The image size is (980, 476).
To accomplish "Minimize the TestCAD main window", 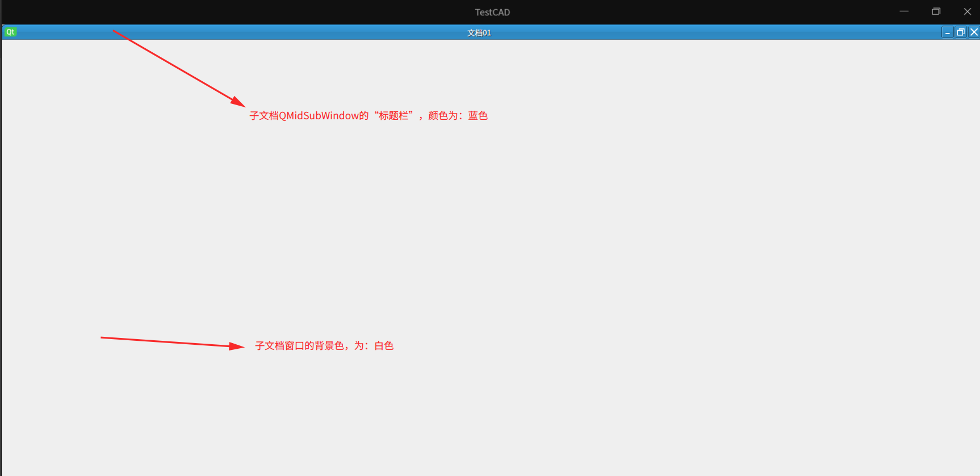I will [x=904, y=11].
